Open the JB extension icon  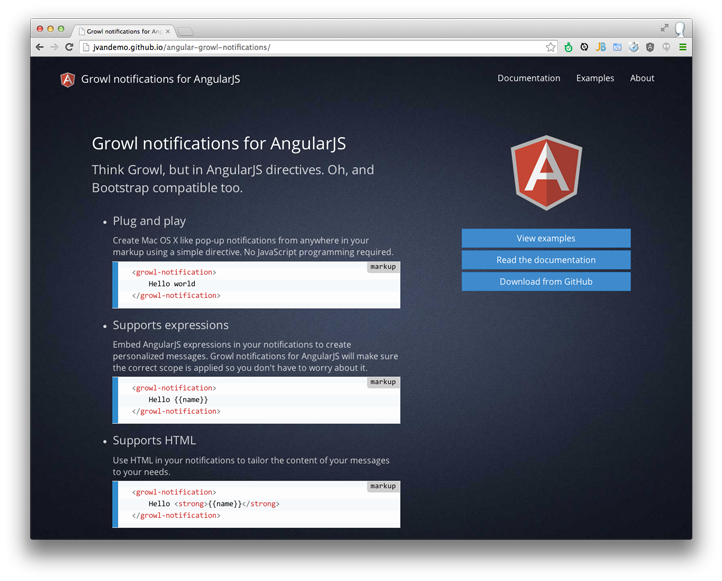click(x=601, y=47)
